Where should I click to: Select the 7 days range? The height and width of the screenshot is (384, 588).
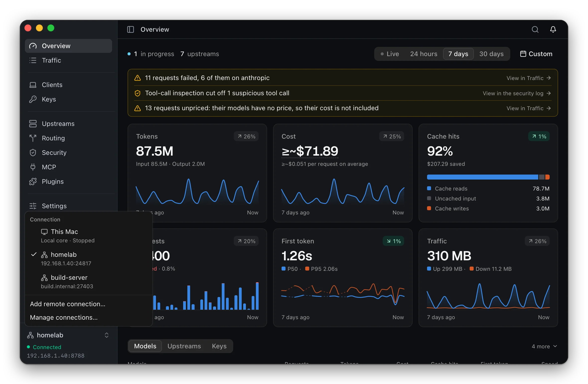tap(458, 54)
